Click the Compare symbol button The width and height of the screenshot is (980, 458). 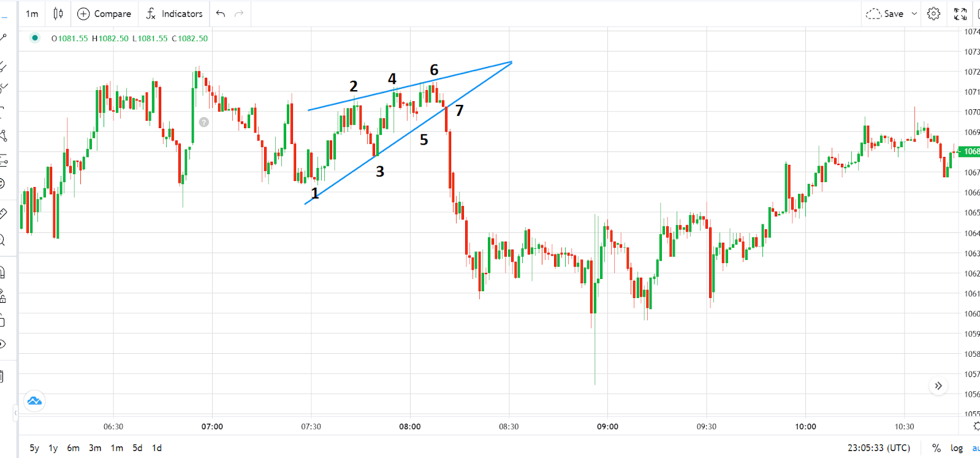(x=104, y=13)
